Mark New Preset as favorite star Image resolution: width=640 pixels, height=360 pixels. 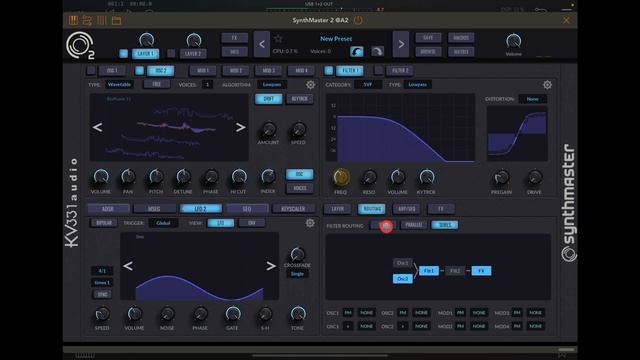click(x=278, y=39)
